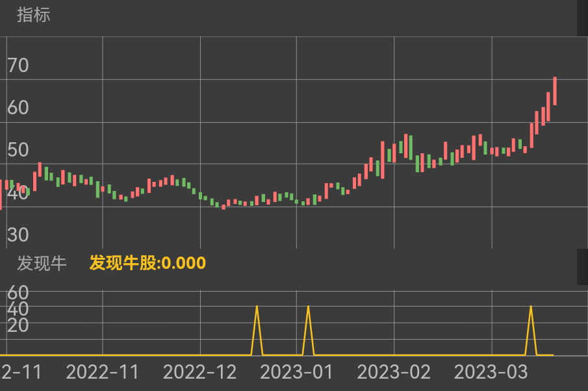
Task: Select the green candle at the late-January peak
Action: pos(409,146)
